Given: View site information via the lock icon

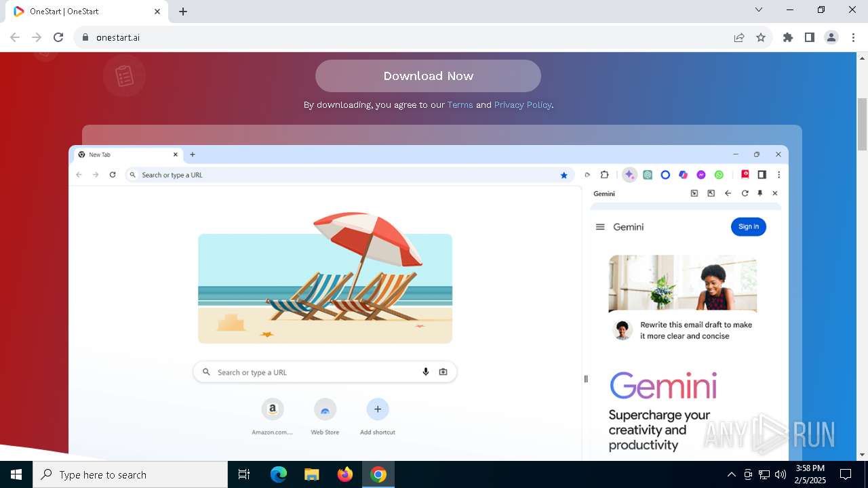Looking at the screenshot, I should tap(85, 37).
